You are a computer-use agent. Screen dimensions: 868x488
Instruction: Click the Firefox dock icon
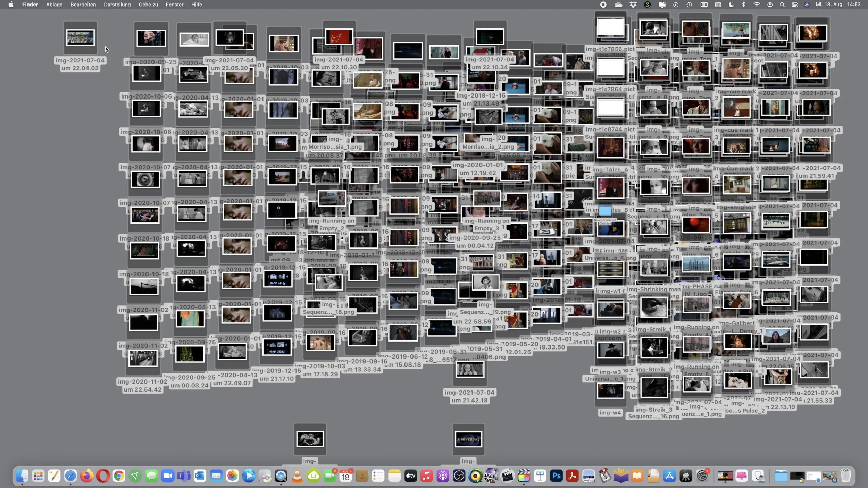pyautogui.click(x=86, y=476)
